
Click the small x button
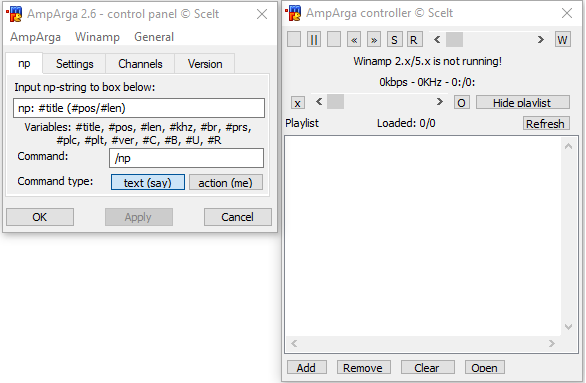[x=298, y=103]
